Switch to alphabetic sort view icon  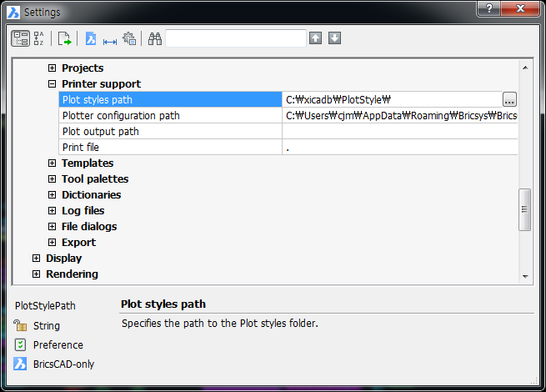pos(38,38)
